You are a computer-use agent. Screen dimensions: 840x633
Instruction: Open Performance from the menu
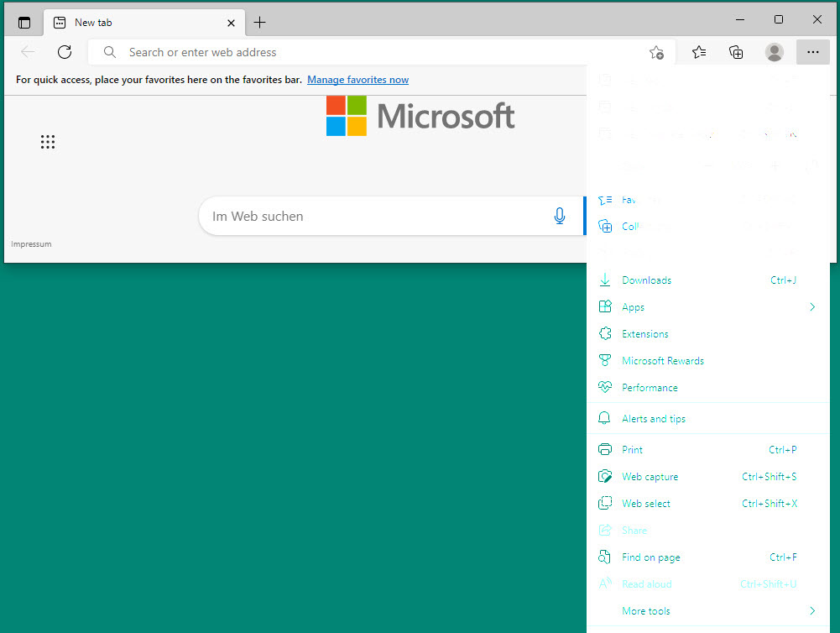point(707,388)
